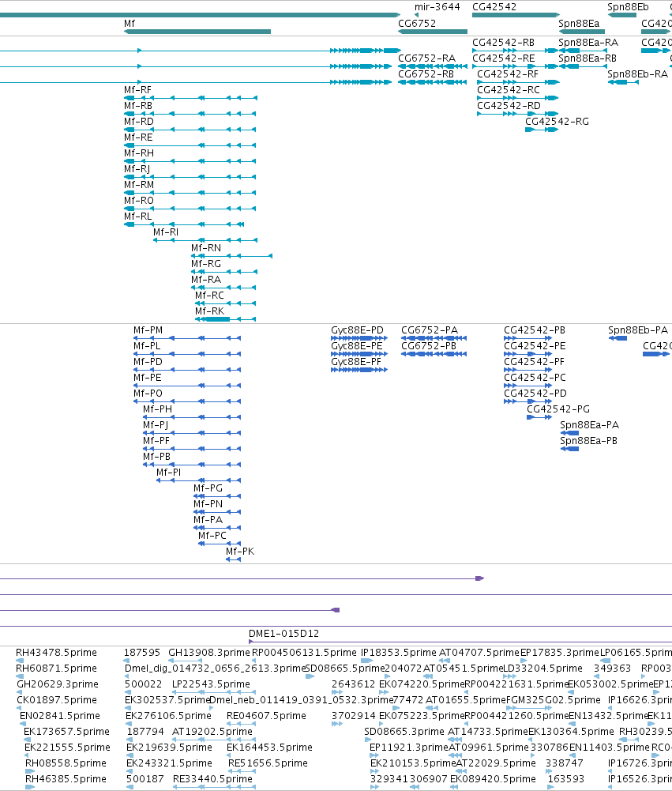Select transcript CG42542-RC
Viewport: 672px width, 791px height.
pos(509,90)
